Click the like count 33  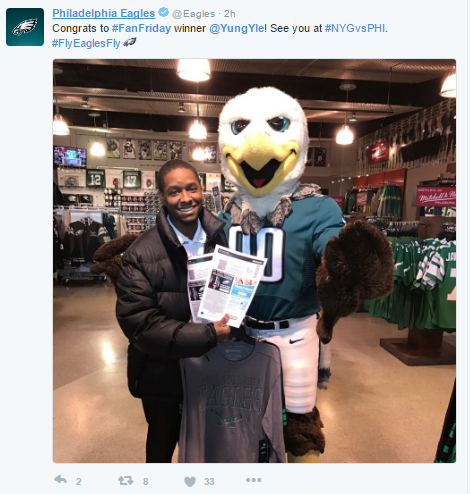[x=209, y=481]
